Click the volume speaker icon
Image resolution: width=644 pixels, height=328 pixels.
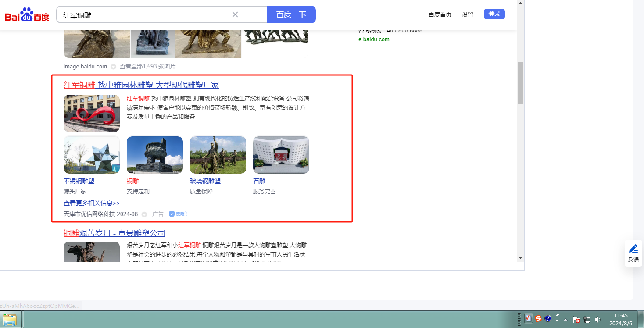(x=597, y=320)
